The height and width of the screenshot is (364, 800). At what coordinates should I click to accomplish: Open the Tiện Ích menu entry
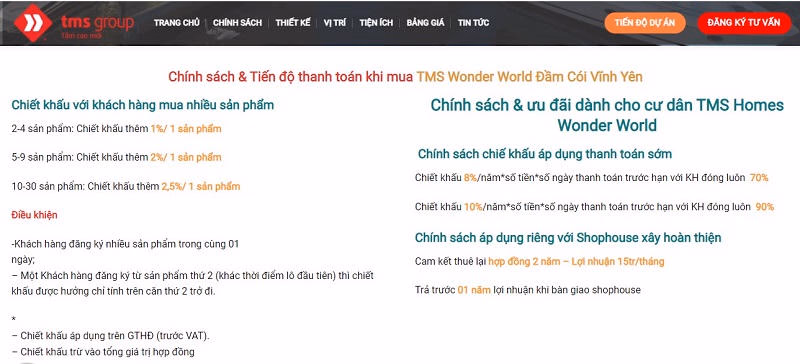(x=376, y=22)
